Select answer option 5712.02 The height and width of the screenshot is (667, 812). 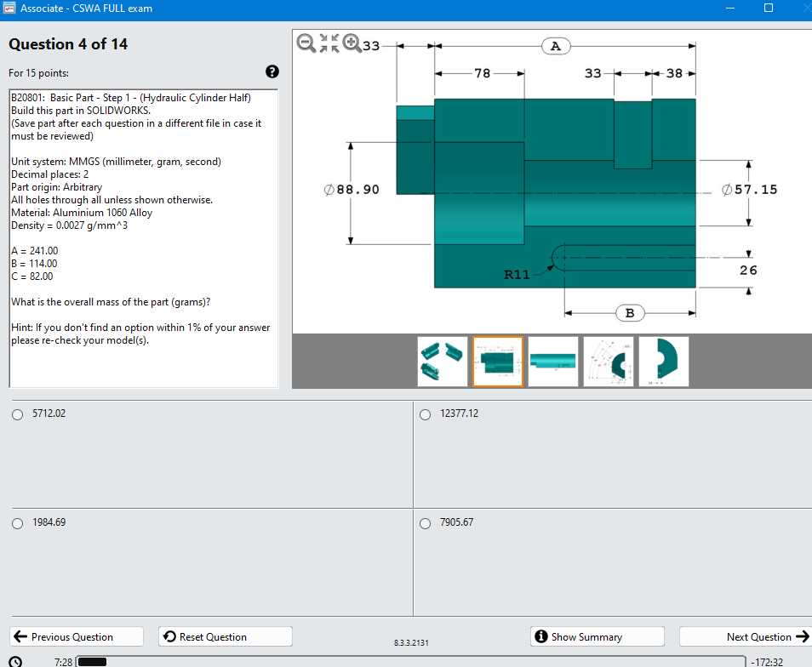pyautogui.click(x=18, y=414)
